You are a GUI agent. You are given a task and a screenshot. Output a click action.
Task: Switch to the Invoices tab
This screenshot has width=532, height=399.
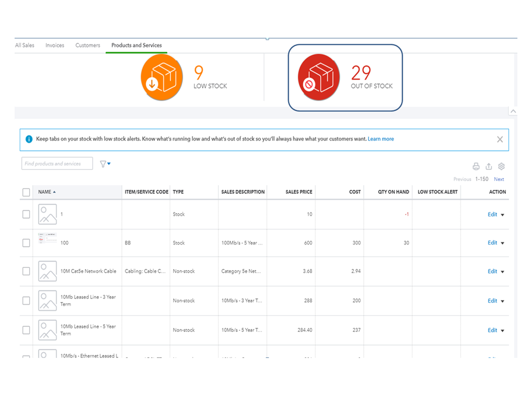tap(55, 45)
